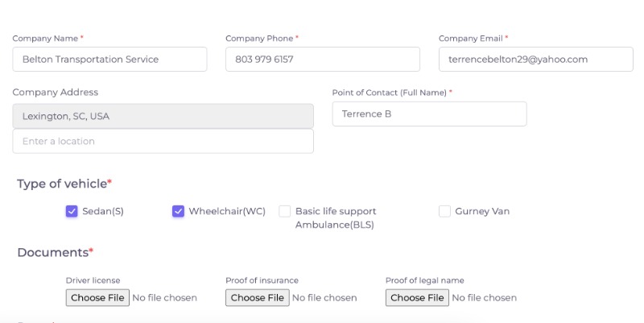Screen dimensions: 644x323
Task: Click "No file chosen" under Proof of insurance
Action: [x=324, y=297]
